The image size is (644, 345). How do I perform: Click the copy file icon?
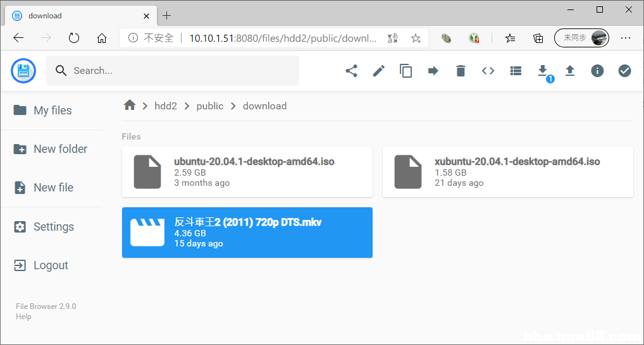(406, 71)
